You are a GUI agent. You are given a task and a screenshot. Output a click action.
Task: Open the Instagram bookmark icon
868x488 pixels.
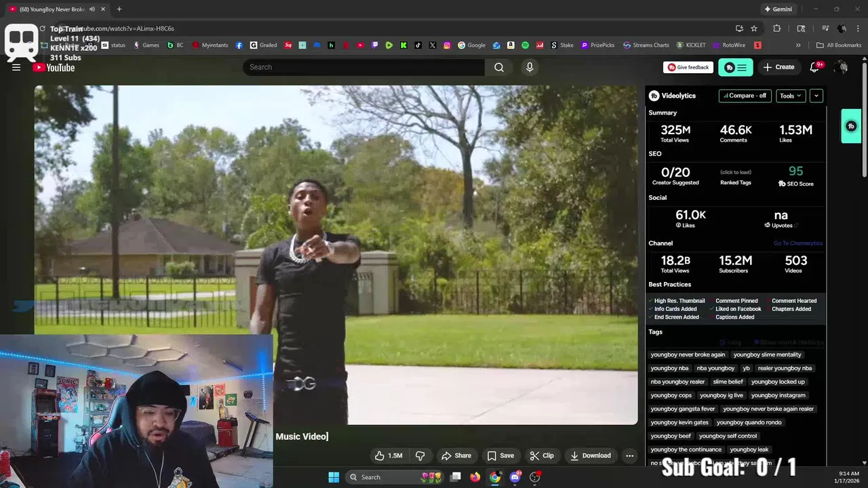pyautogui.click(x=447, y=45)
